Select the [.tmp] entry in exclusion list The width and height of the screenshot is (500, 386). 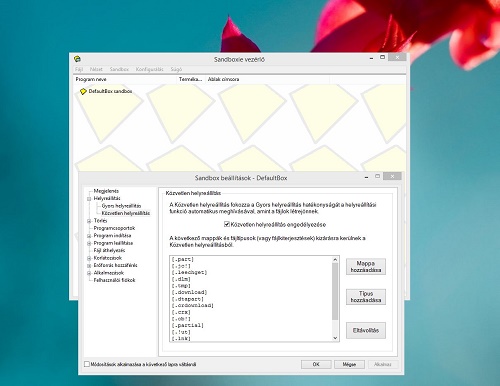pos(181,286)
